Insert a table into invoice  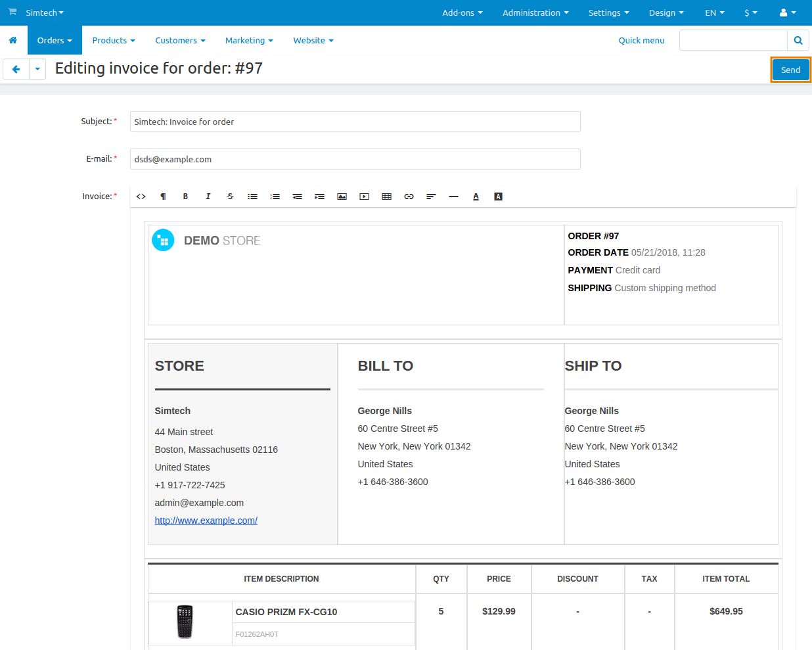[x=387, y=197]
